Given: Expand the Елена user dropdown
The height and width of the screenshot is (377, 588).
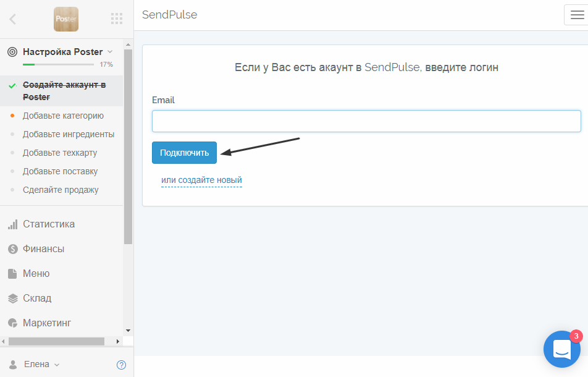Looking at the screenshot, I should [41, 364].
